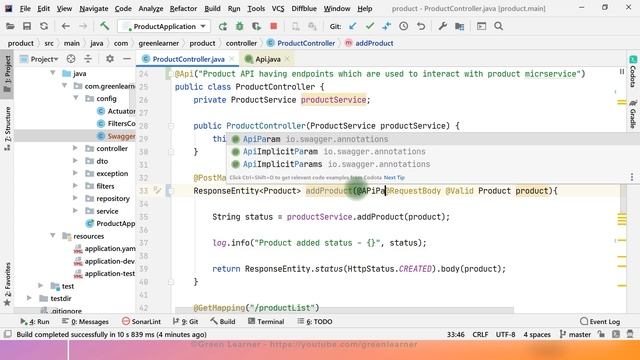
Task: Open Settings with the wrench icon
Action: coord(442,27)
